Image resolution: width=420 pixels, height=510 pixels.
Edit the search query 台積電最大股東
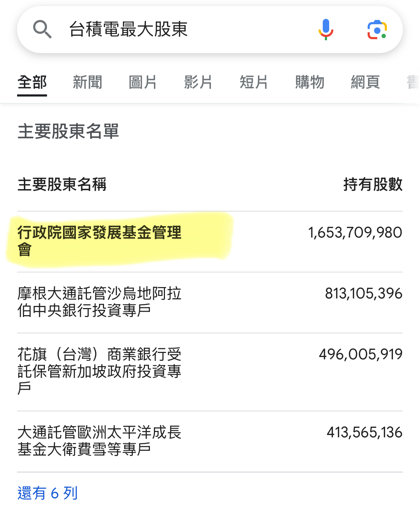128,29
